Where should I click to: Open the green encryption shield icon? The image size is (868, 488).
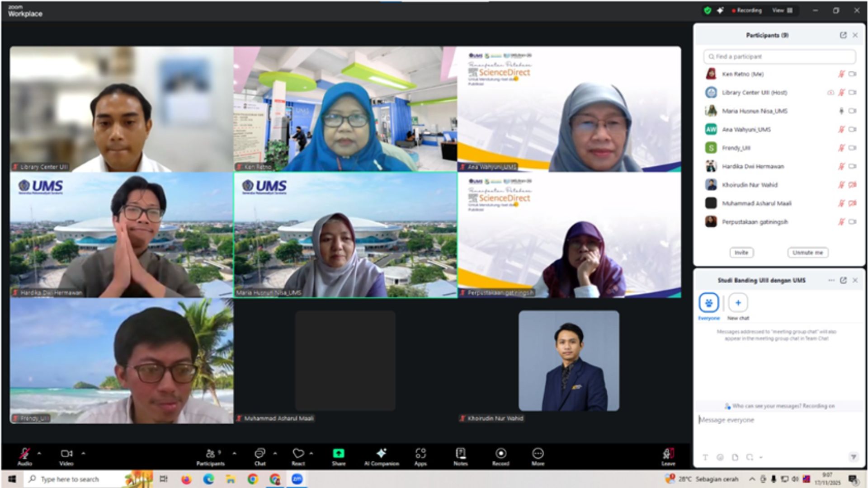coord(708,10)
